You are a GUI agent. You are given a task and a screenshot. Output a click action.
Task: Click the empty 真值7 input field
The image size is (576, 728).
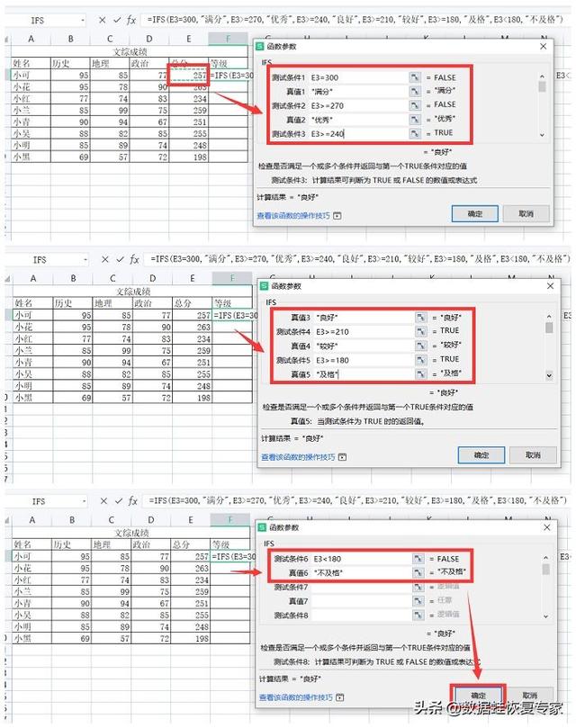click(x=362, y=601)
